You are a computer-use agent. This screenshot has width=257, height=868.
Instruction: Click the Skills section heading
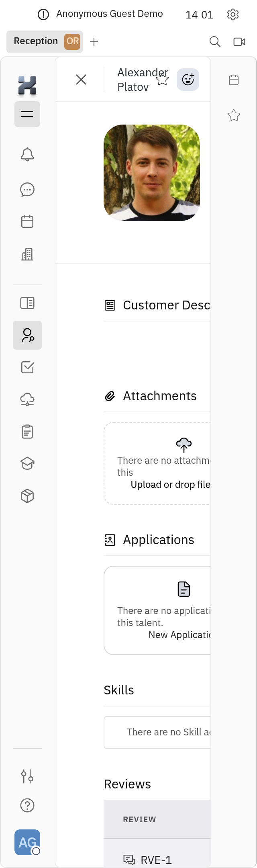coord(119,690)
